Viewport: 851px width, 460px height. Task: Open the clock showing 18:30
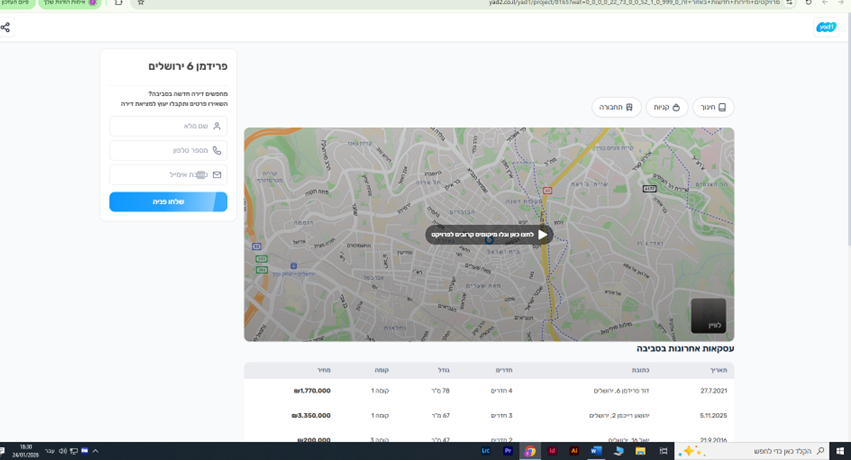(x=26, y=451)
